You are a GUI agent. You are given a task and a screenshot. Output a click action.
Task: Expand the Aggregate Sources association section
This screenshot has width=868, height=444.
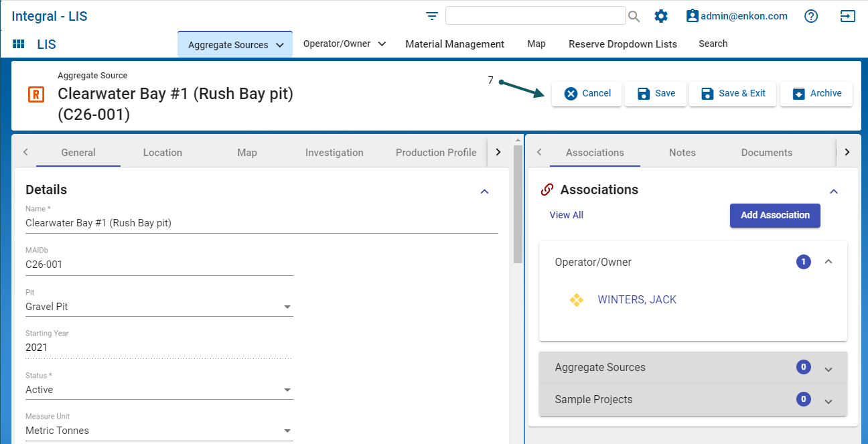828,368
